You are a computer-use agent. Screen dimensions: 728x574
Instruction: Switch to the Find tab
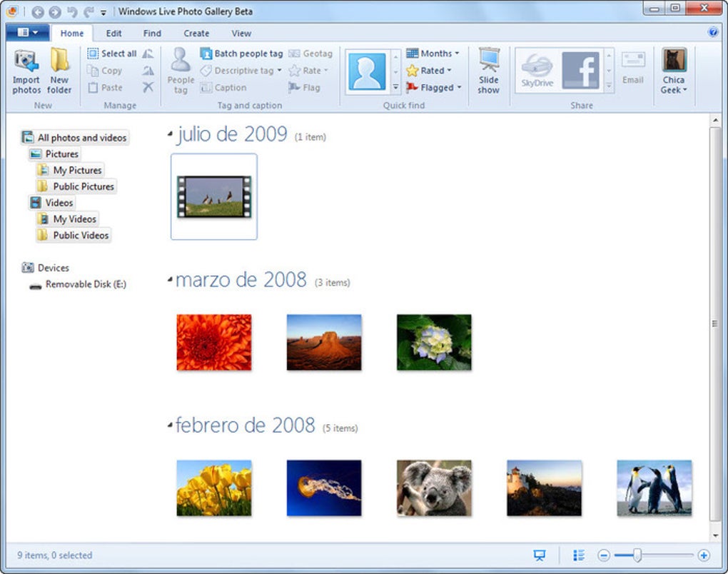[x=152, y=34]
